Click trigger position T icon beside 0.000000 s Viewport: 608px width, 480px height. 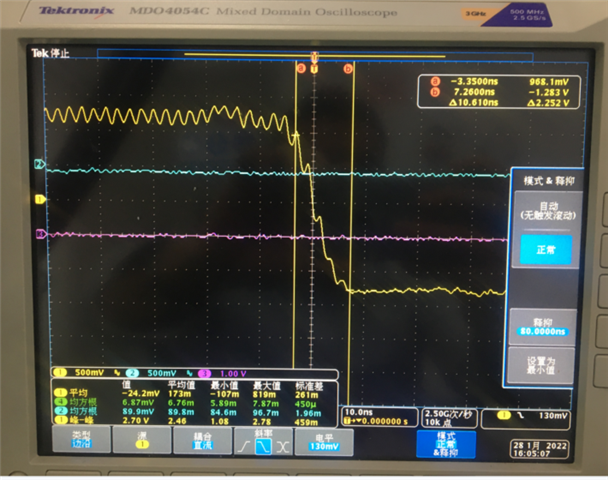(347, 421)
